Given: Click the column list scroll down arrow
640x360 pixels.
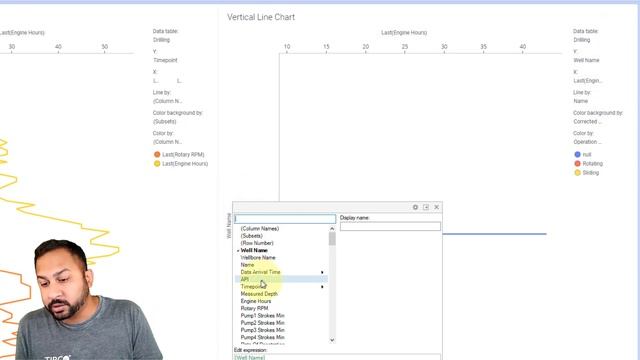Looking at the screenshot, I should coord(332,340).
